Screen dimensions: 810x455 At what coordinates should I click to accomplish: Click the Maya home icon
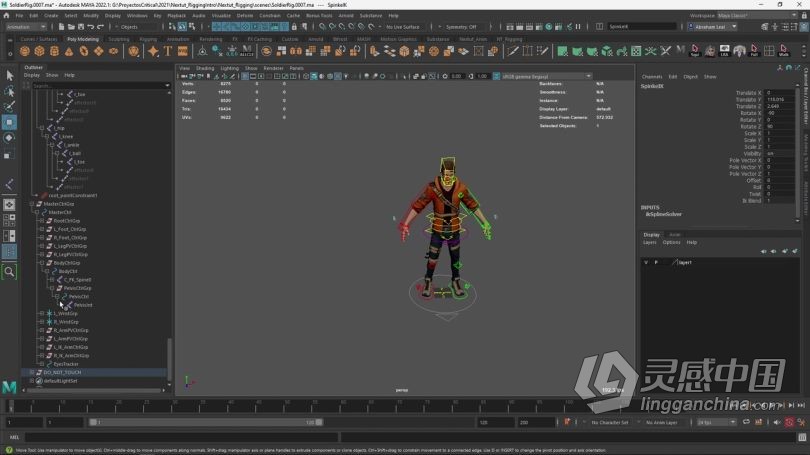click(x=6, y=15)
